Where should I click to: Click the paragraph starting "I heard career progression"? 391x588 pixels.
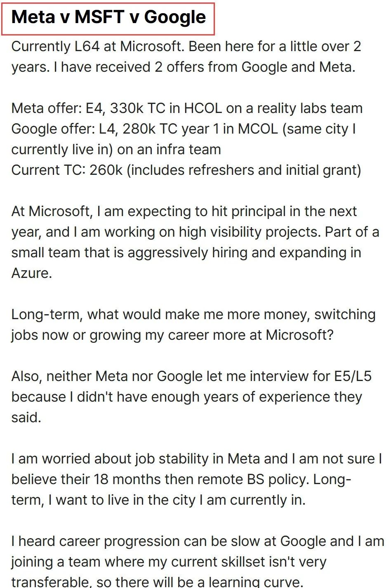tap(198, 561)
